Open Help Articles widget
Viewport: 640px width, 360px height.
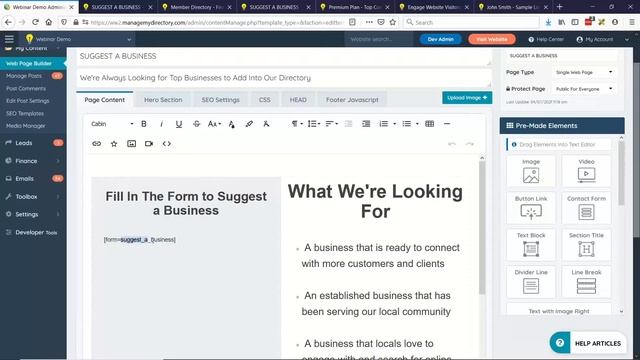click(x=588, y=343)
